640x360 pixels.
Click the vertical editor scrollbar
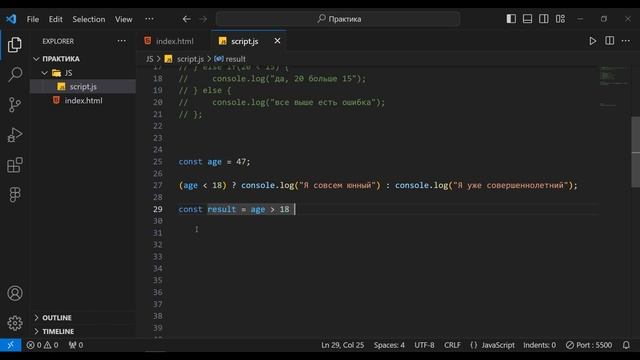pos(636,152)
